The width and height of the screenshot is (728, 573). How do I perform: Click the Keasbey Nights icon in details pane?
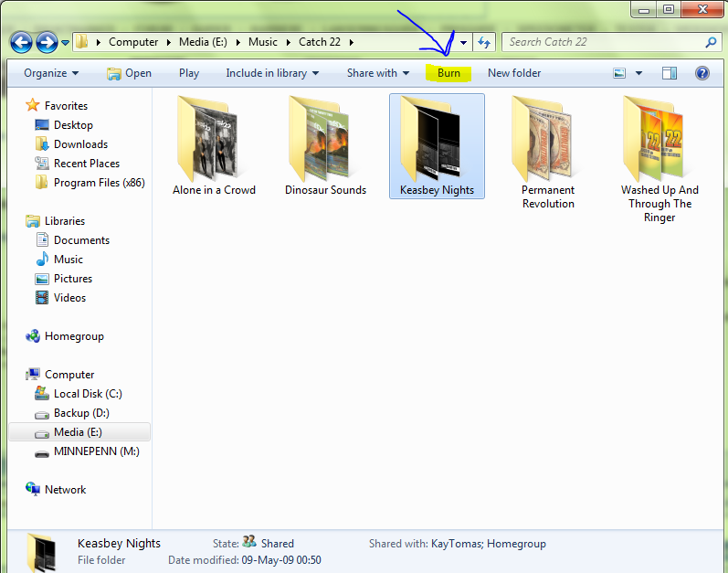coord(42,553)
